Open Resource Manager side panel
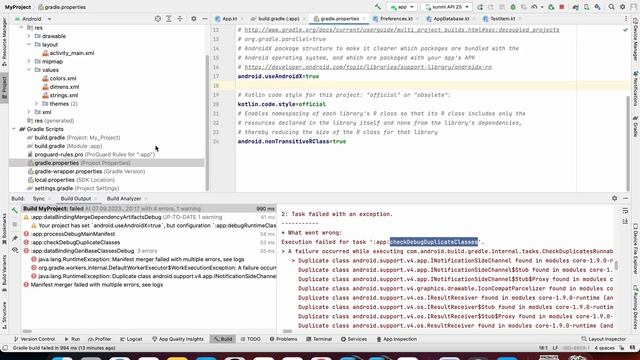 [x=4, y=43]
